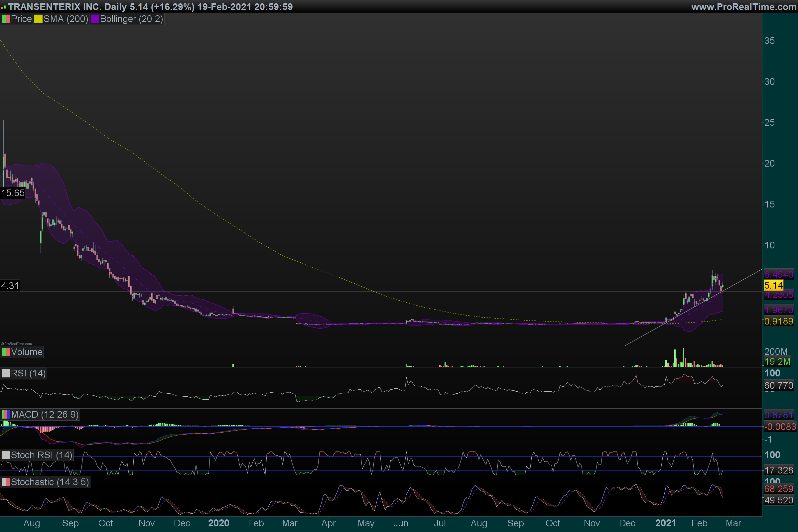Select the 15.65 horizontal line label

click(13, 193)
